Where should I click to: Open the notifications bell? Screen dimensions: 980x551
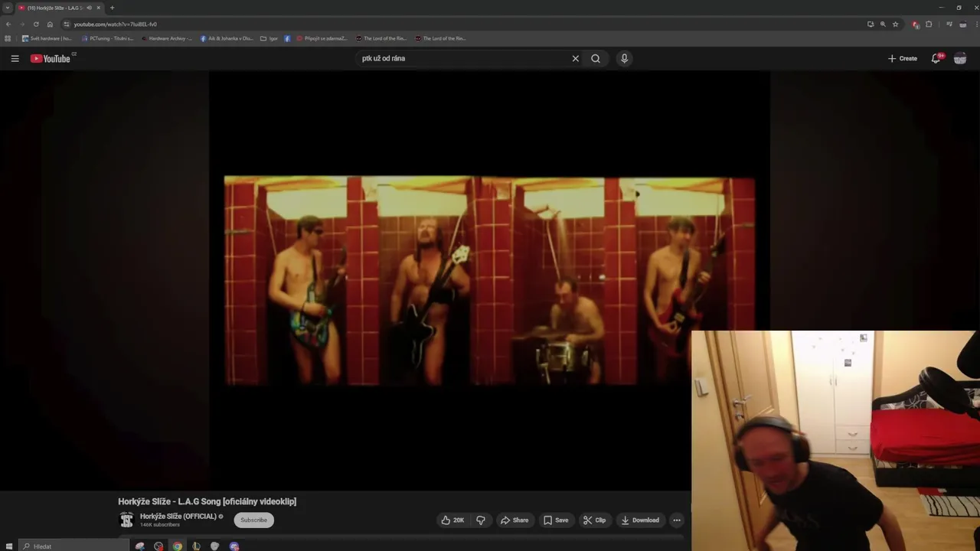click(x=936, y=58)
